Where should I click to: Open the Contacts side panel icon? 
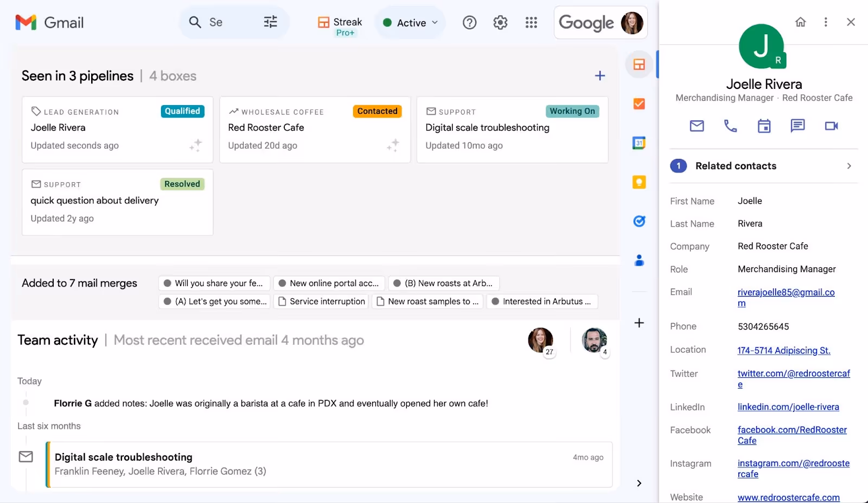pyautogui.click(x=639, y=260)
